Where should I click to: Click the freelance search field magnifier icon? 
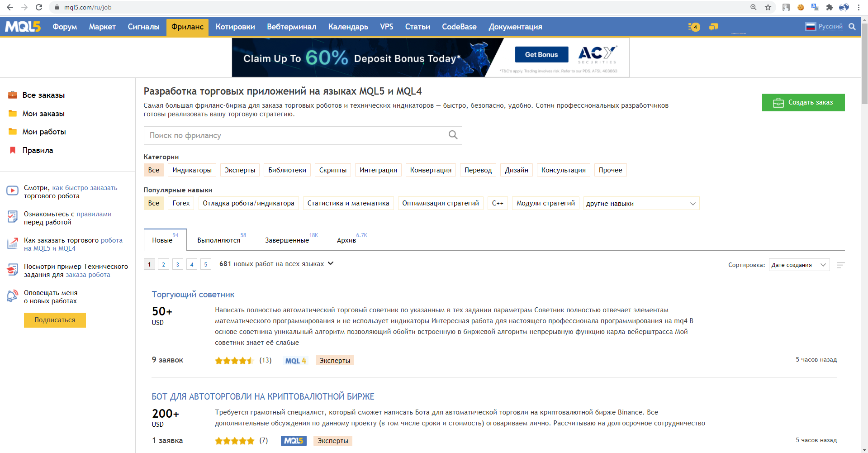453,135
